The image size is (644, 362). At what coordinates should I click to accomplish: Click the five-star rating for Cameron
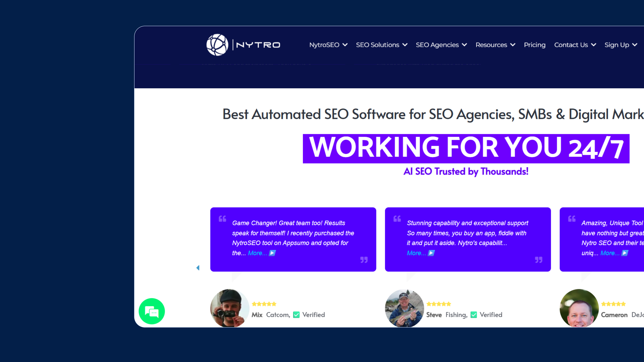pos(613,304)
